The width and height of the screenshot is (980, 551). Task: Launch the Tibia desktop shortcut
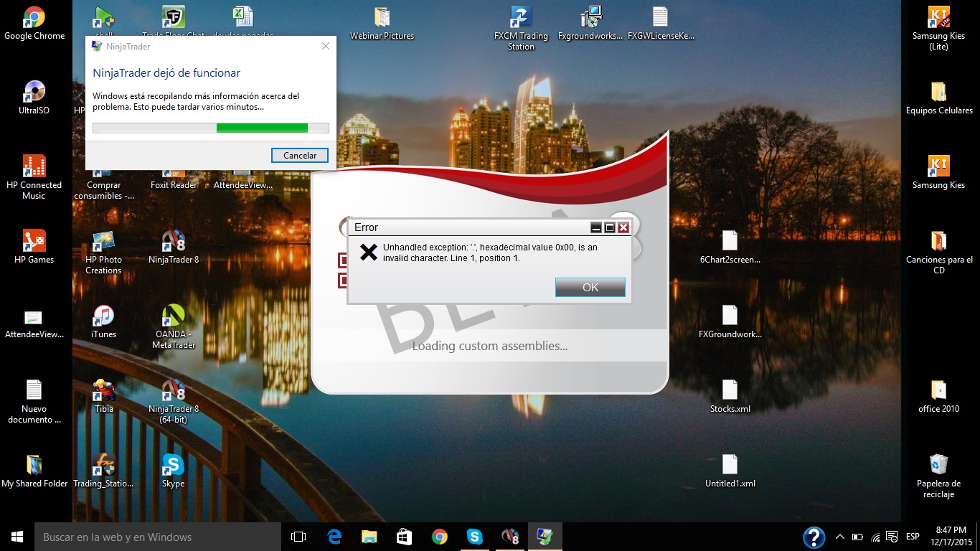[103, 396]
